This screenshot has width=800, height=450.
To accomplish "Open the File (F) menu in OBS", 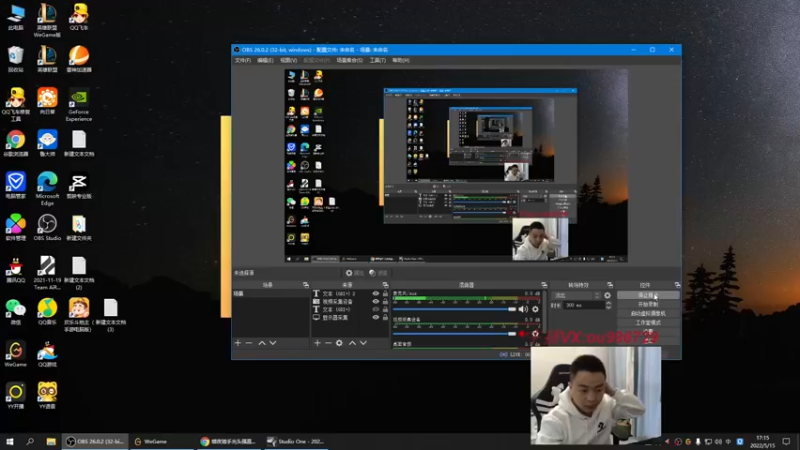I will [242, 60].
